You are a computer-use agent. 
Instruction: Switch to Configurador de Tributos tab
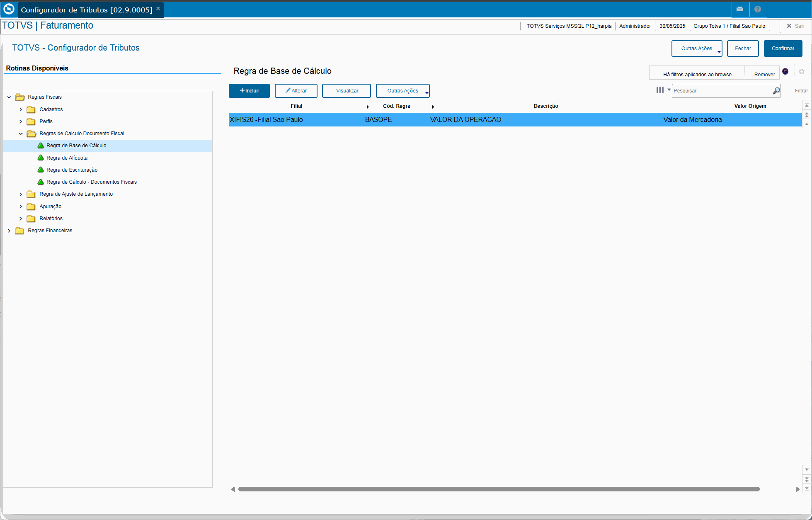click(x=87, y=10)
